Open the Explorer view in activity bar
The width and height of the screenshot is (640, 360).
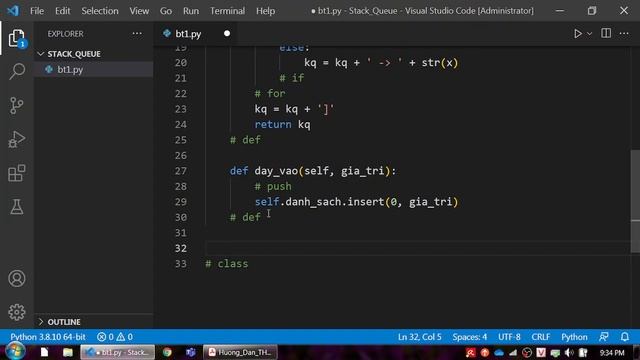[17, 38]
